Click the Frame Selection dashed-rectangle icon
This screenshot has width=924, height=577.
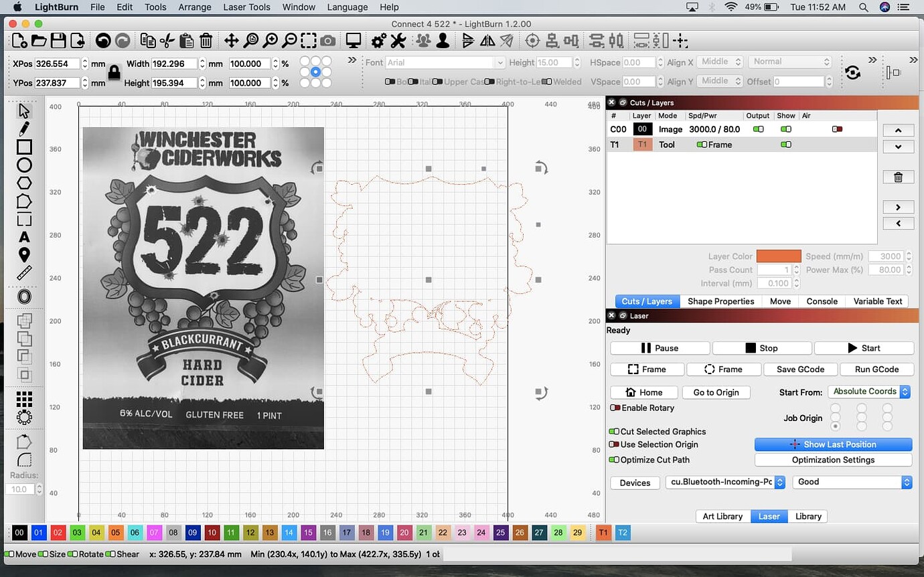pyautogui.click(x=309, y=41)
